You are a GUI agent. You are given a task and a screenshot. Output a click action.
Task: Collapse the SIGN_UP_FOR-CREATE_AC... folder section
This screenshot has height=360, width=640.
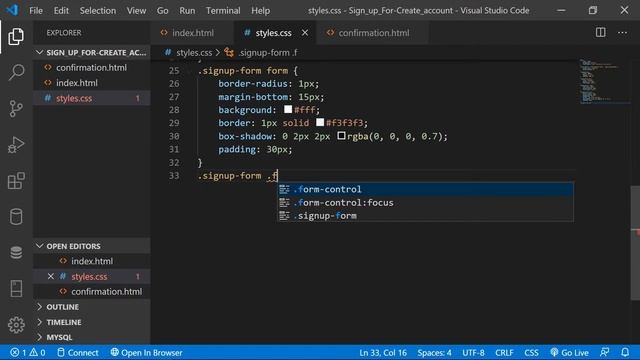91,53
